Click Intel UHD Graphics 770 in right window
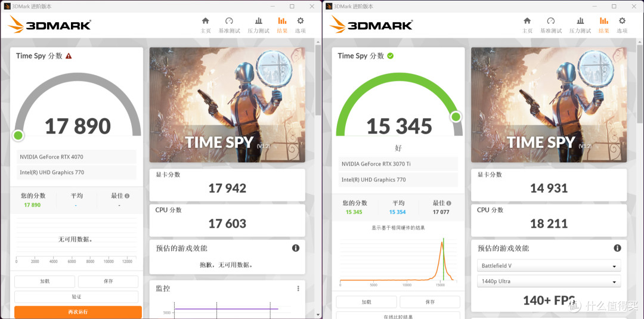 click(398, 180)
